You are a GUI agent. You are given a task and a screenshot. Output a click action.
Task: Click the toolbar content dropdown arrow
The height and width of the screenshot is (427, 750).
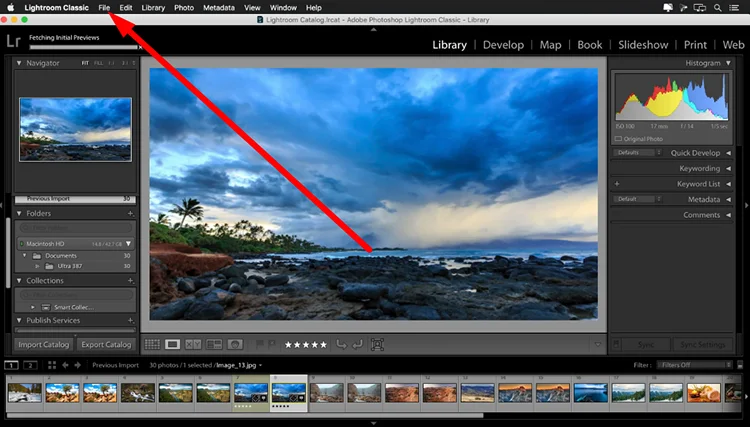click(x=597, y=344)
